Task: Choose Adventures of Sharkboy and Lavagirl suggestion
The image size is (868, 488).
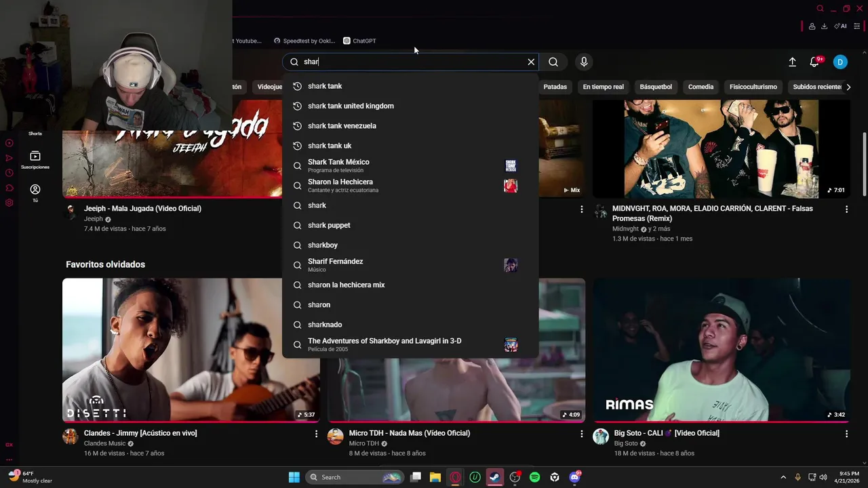Action: click(x=410, y=344)
